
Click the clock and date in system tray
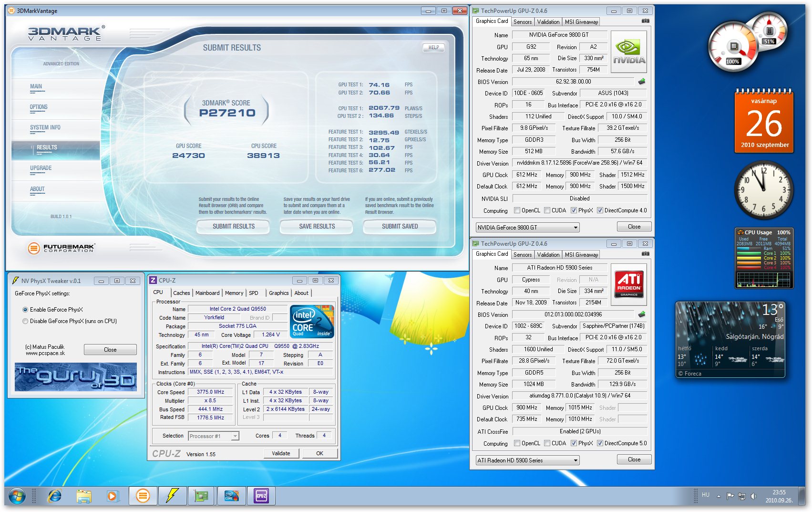(779, 496)
